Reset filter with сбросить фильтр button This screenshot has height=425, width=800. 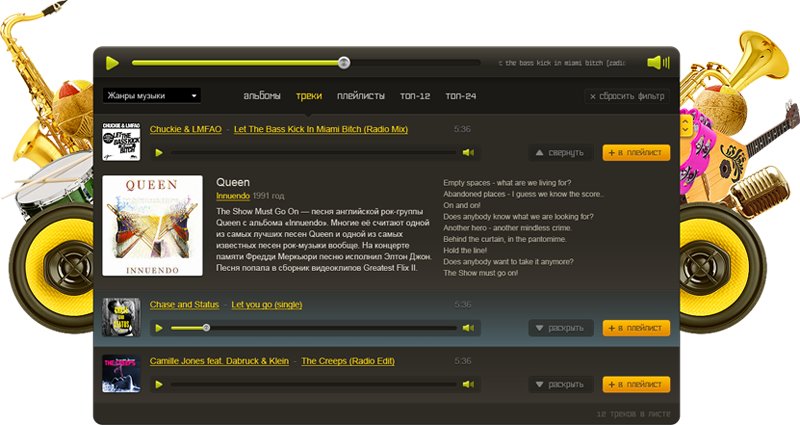pos(627,96)
